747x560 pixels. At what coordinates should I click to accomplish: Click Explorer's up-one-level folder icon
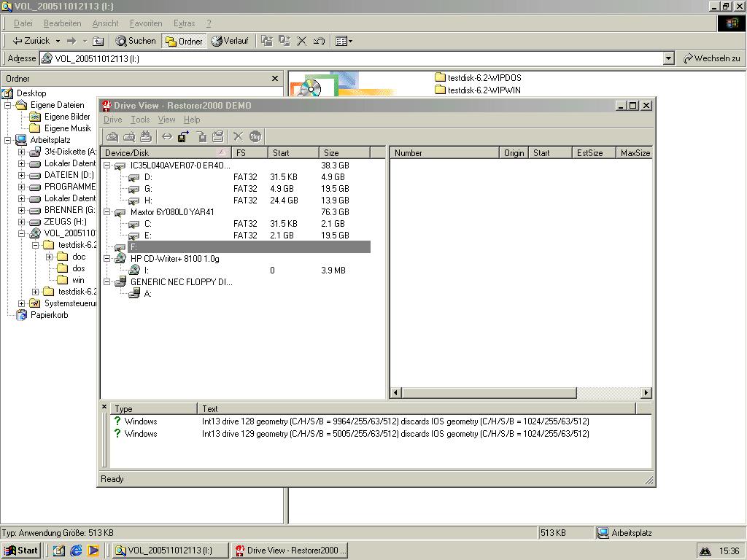click(98, 41)
